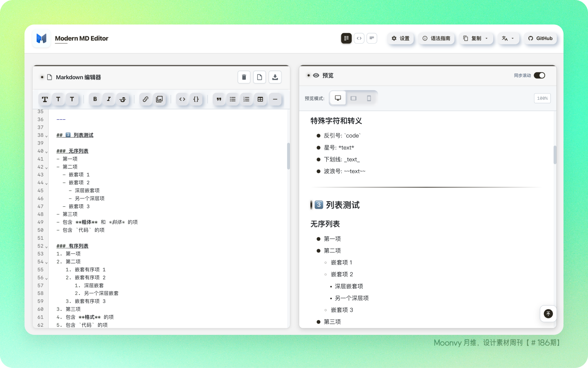
Task: Insert a table into the document
Action: click(x=260, y=99)
